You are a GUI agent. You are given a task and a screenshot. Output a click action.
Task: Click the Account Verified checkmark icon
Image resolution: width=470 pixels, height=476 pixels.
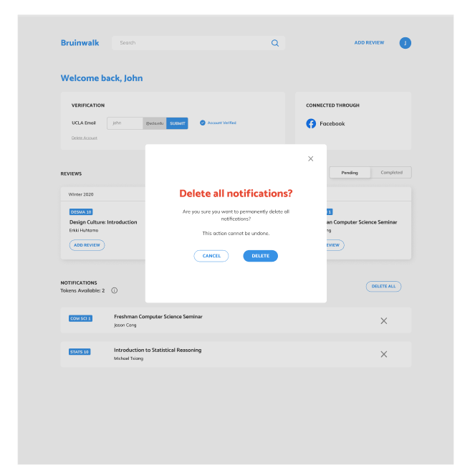(x=203, y=123)
